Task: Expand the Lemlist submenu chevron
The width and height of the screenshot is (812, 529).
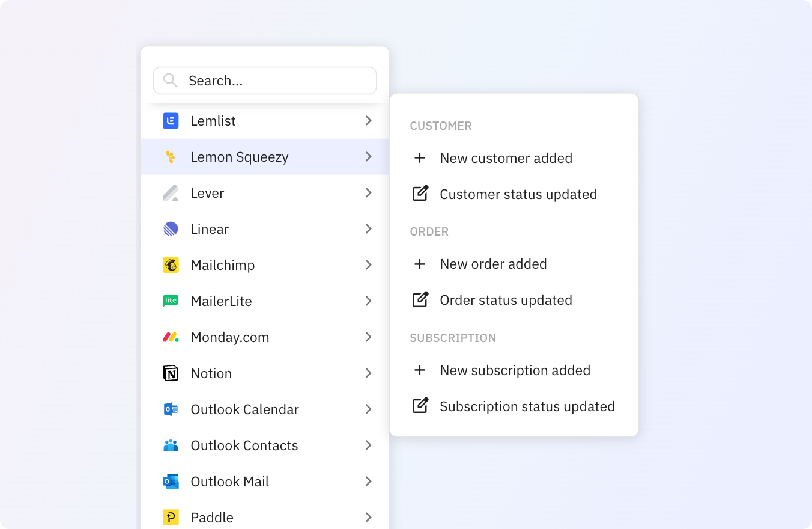Action: tap(369, 121)
